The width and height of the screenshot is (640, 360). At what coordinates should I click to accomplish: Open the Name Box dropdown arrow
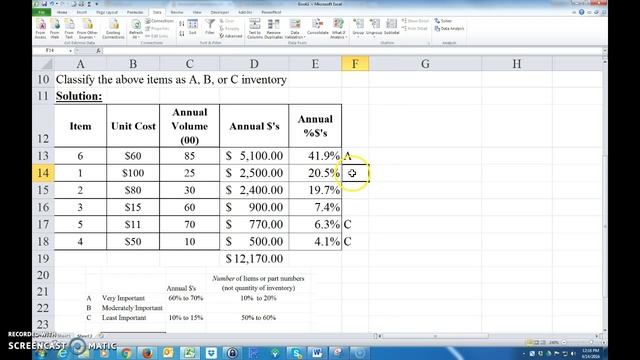click(x=71, y=51)
